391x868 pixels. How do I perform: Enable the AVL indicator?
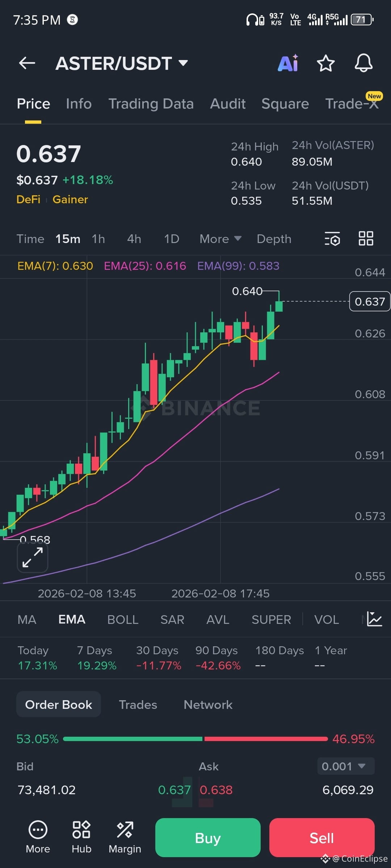[218, 620]
